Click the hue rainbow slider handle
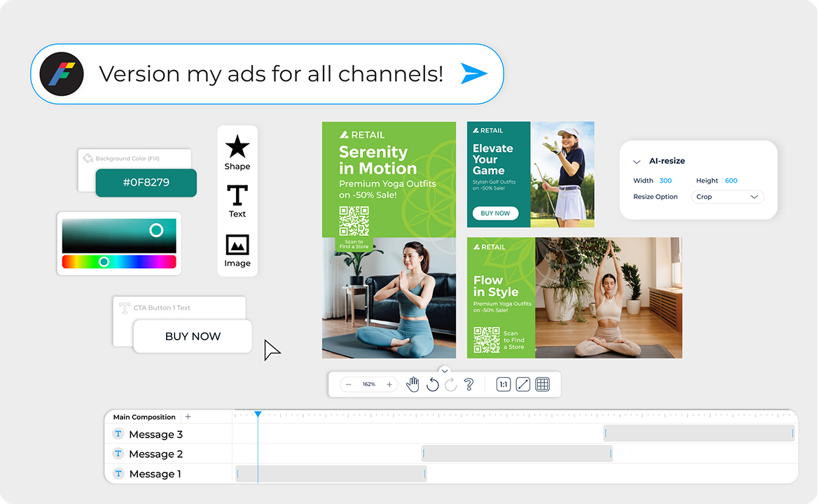 click(104, 262)
